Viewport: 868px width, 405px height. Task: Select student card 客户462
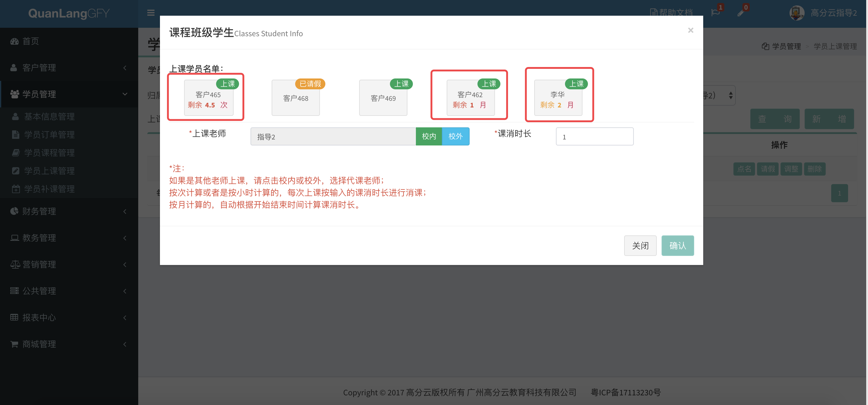(x=471, y=98)
